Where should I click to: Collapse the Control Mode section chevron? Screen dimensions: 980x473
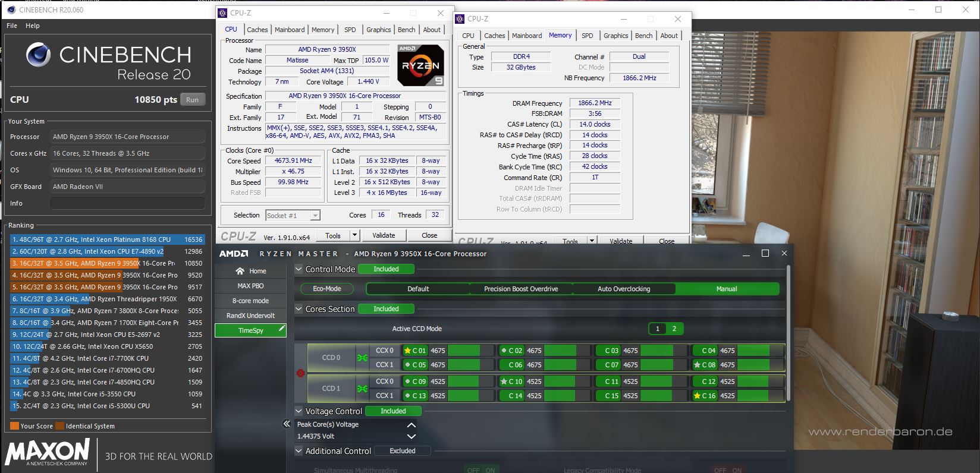point(299,269)
